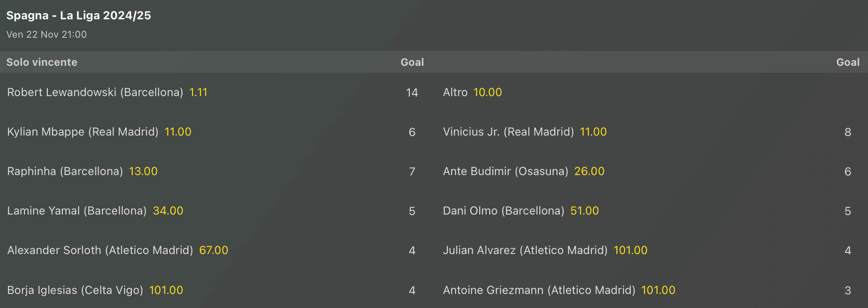Click the 67.00 odds for Alexander Sorloth

[214, 251]
